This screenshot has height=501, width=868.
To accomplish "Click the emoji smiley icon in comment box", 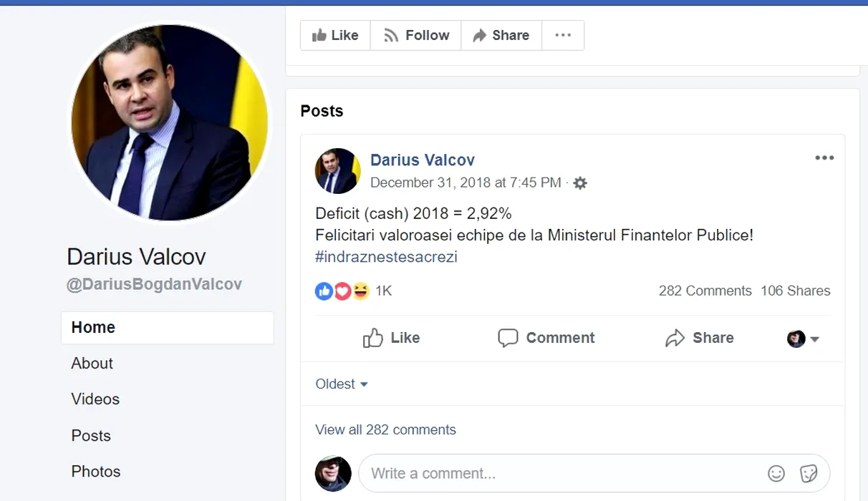I will coord(776,473).
